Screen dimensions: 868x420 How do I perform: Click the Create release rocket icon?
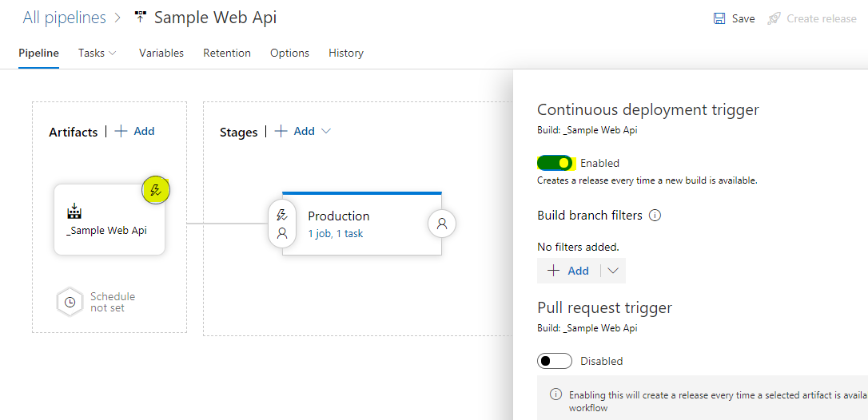coord(774,19)
